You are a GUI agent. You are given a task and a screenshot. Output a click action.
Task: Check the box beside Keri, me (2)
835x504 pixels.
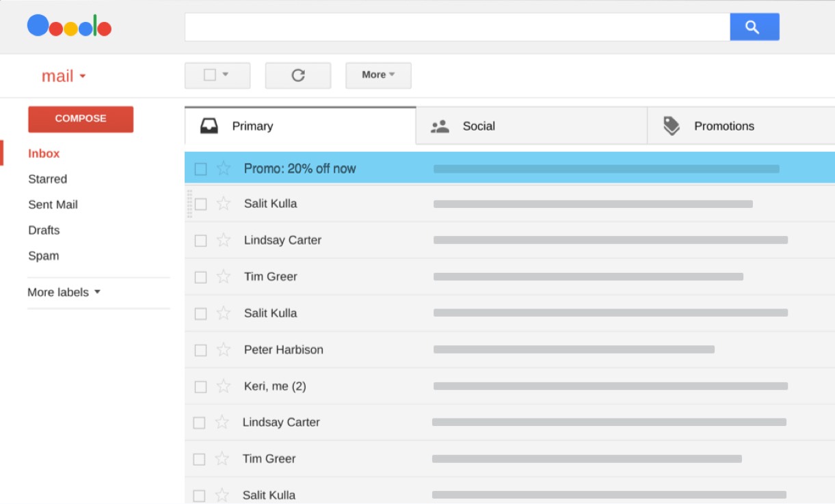(200, 386)
